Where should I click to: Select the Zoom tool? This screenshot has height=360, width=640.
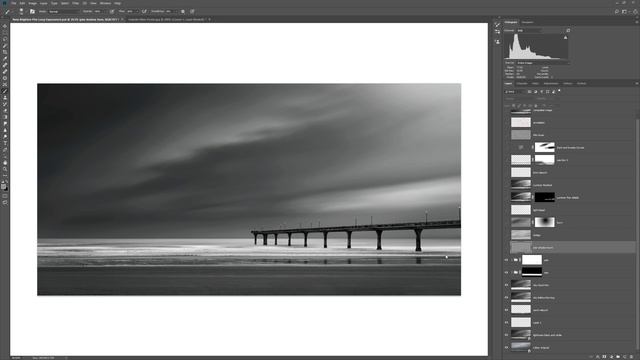point(5,169)
